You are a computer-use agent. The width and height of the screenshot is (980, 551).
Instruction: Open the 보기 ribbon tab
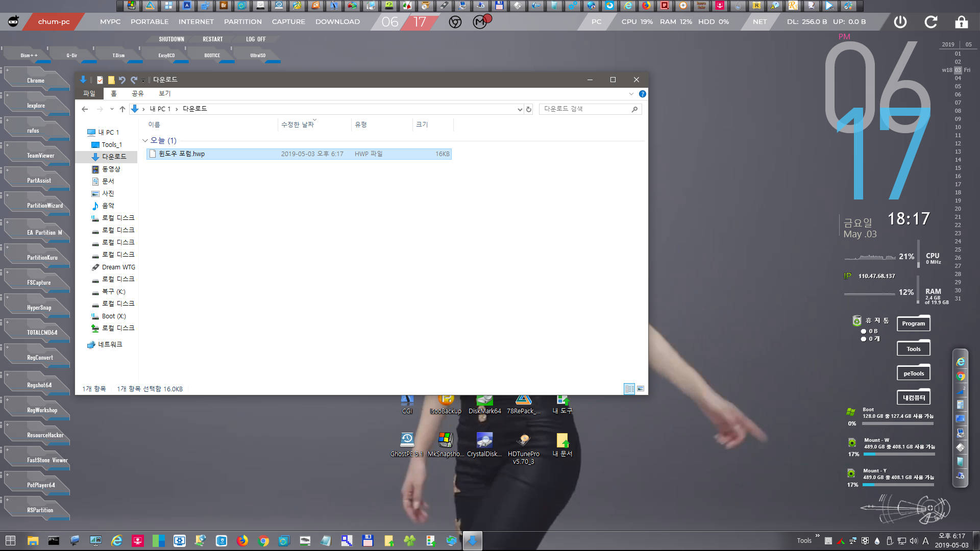tap(165, 93)
